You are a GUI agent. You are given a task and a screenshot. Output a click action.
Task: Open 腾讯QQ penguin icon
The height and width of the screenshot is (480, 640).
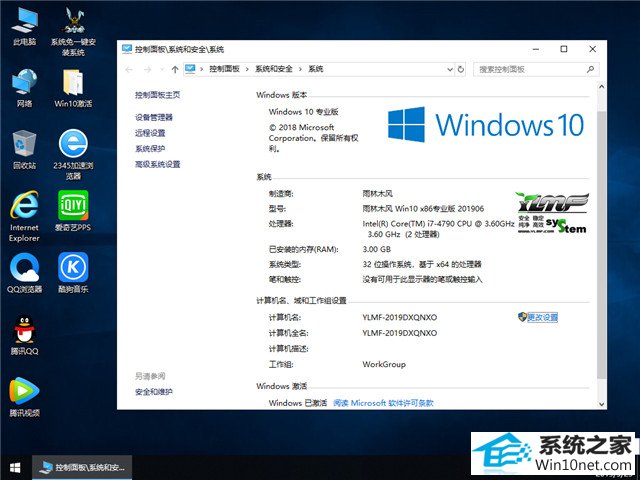point(24,335)
